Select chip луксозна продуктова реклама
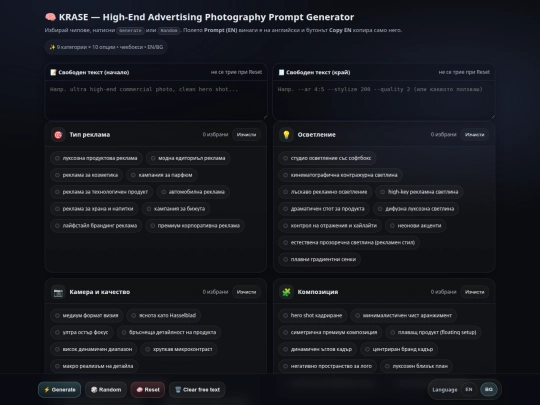The image size is (540, 405). click(96, 158)
